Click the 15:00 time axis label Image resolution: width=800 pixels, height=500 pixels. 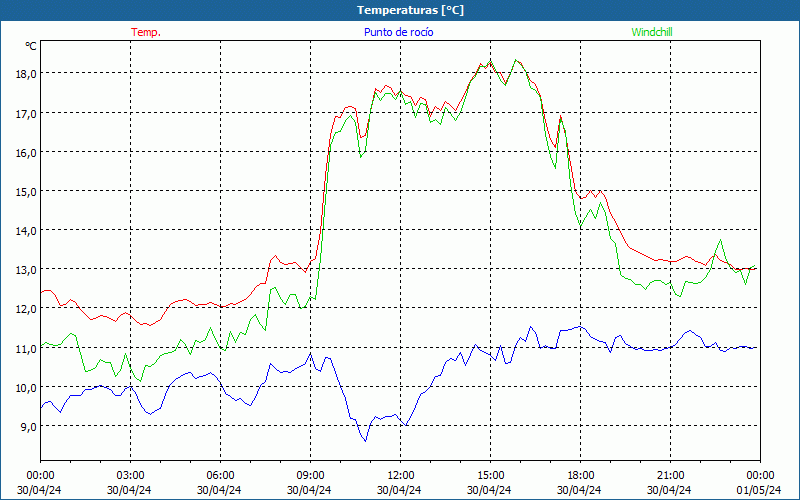pos(490,476)
